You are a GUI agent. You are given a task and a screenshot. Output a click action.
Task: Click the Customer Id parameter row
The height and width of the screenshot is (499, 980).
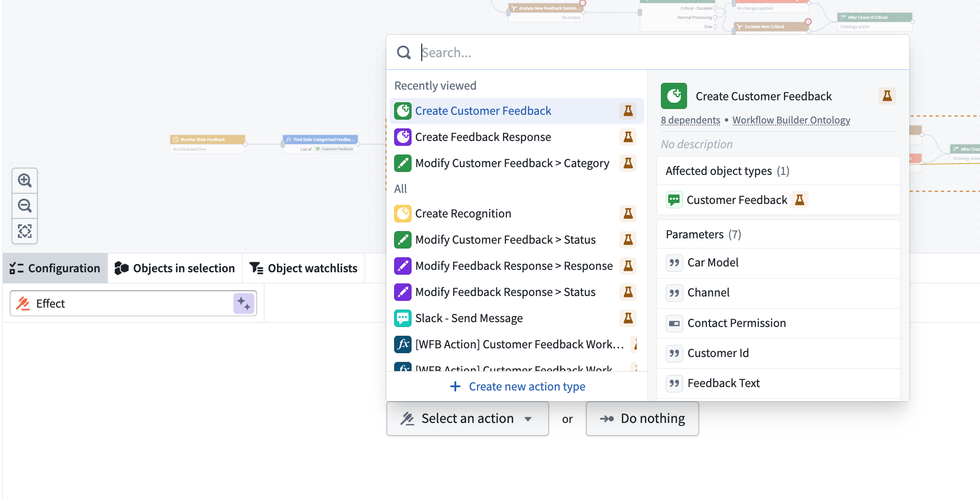pyautogui.click(x=779, y=353)
